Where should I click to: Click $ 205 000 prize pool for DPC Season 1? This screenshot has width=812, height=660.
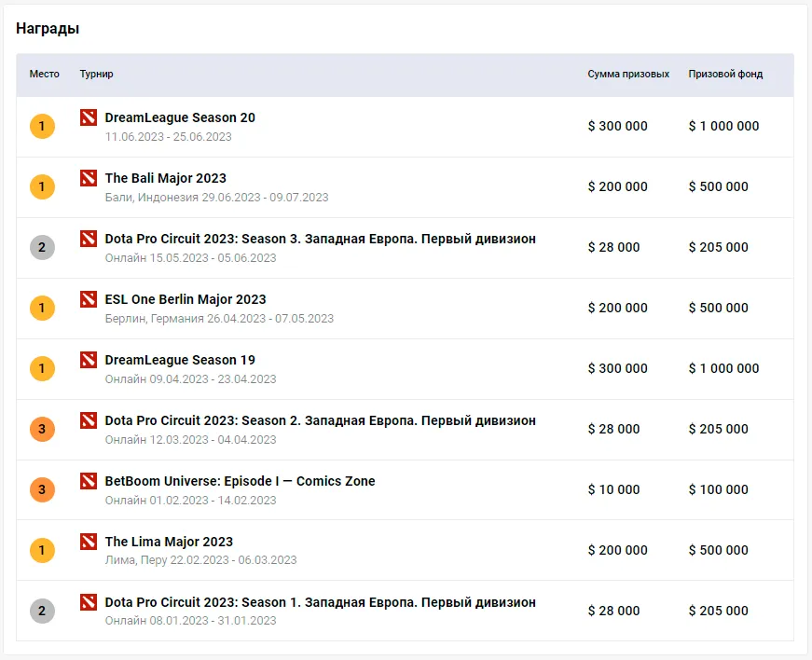pyautogui.click(x=719, y=611)
